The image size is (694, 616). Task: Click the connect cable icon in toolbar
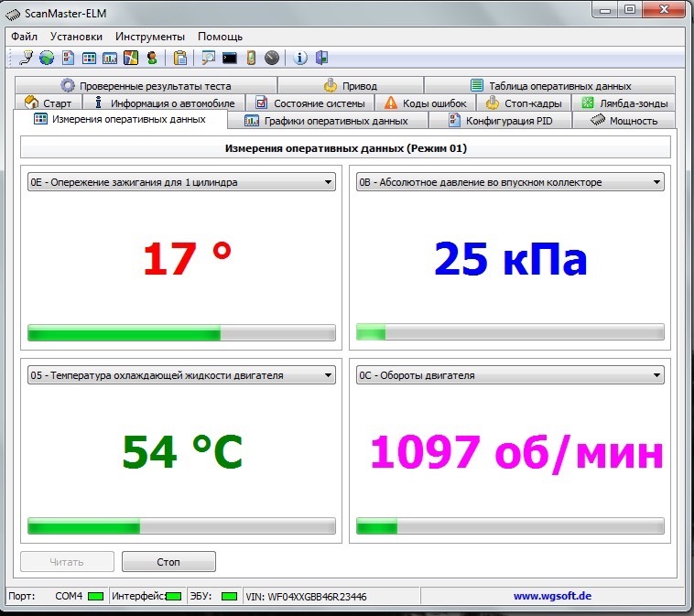pyautogui.click(x=26, y=58)
